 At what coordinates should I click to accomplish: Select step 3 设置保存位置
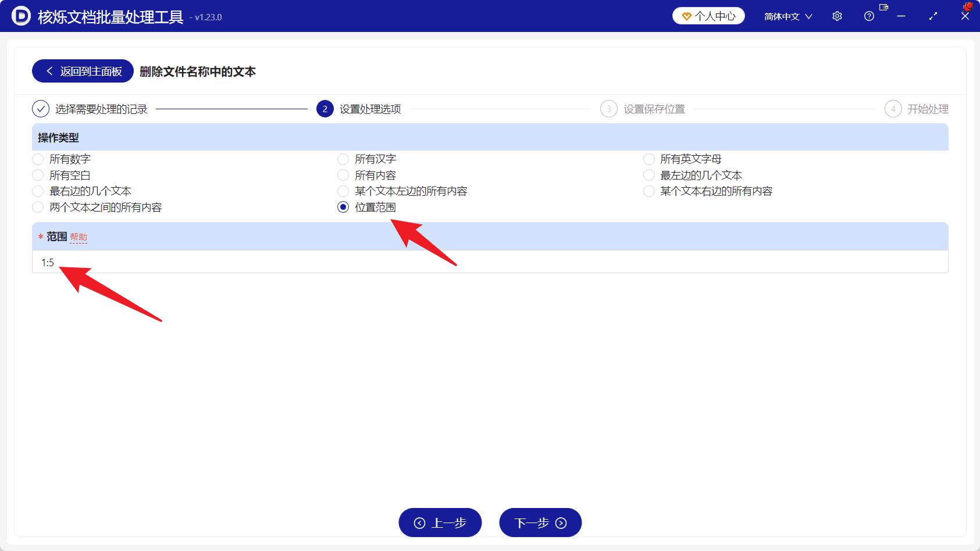click(x=643, y=109)
